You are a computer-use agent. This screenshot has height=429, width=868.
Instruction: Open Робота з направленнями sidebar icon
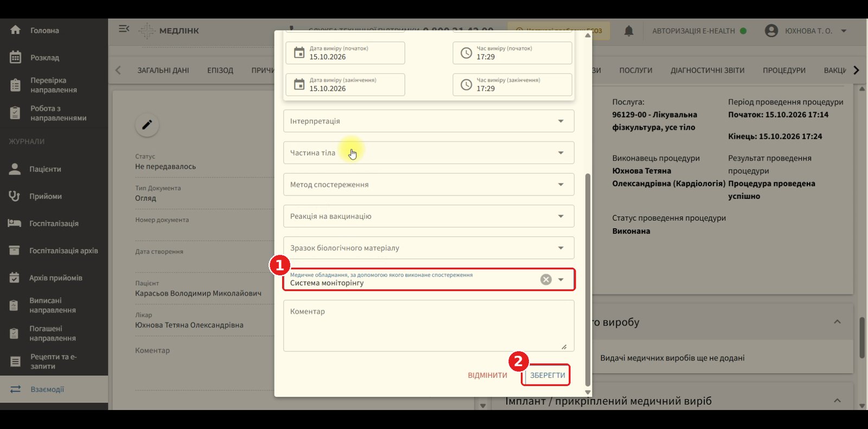[15, 113]
